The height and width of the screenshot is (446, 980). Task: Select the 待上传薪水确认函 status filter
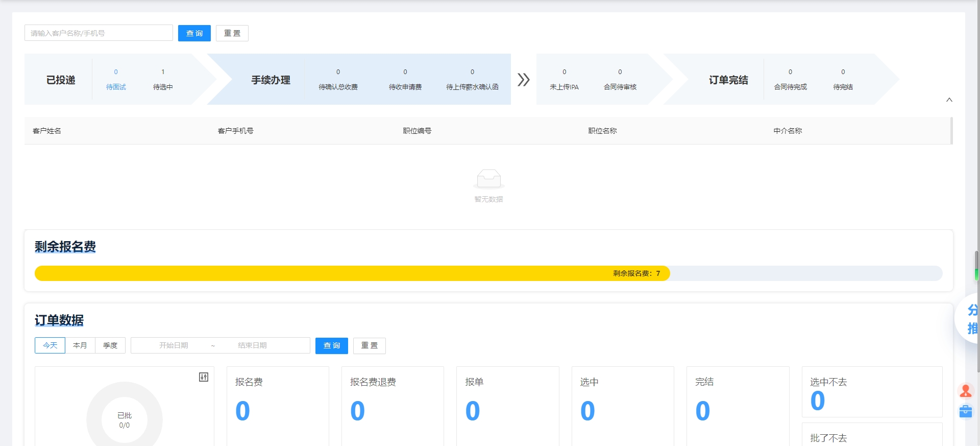tap(472, 80)
